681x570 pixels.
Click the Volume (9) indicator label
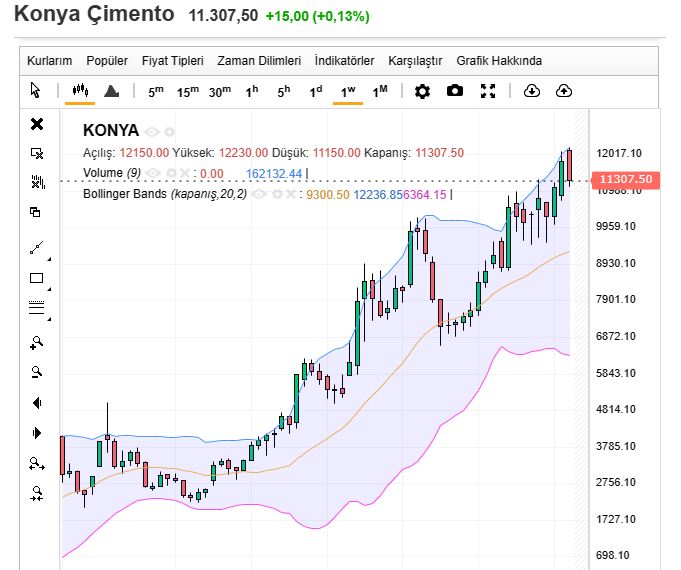pos(112,173)
